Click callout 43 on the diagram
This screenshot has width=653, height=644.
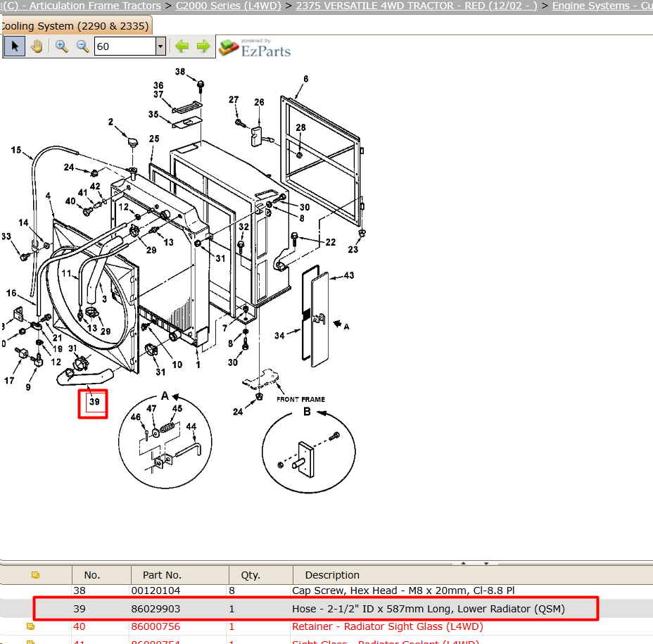click(349, 275)
